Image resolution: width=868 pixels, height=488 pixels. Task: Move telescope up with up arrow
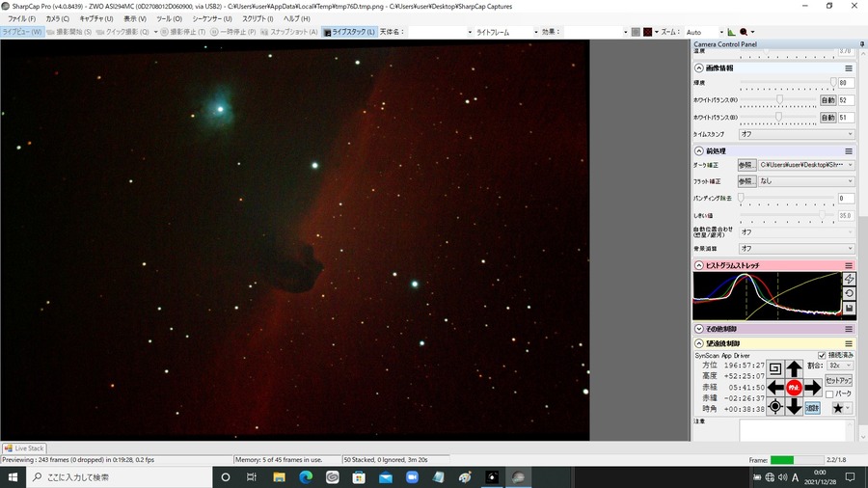coord(794,368)
